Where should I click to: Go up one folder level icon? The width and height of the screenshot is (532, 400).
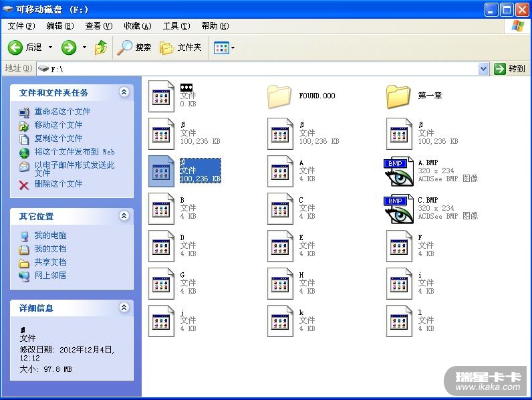click(101, 47)
